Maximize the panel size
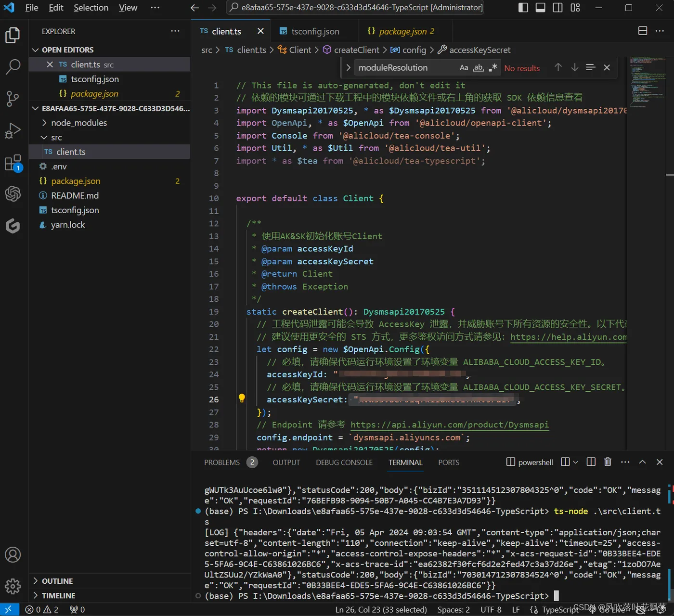Viewport: 674px width, 616px height. coord(642,462)
